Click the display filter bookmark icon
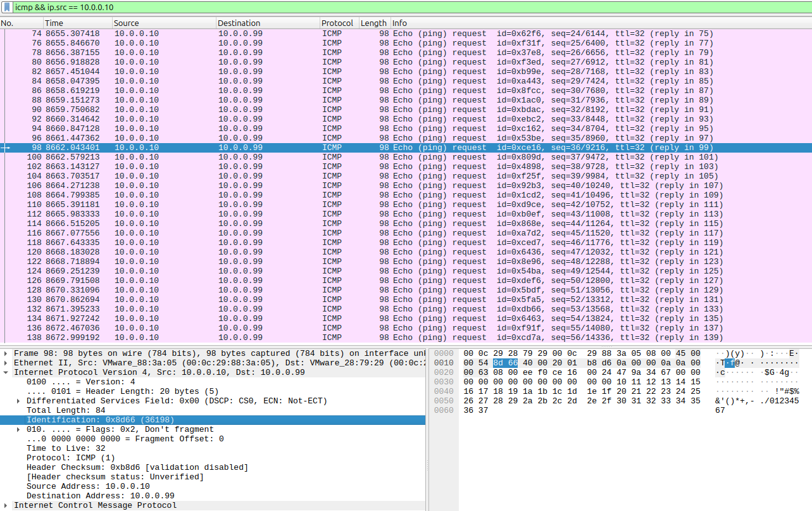This screenshot has width=812, height=511. [x=6, y=7]
